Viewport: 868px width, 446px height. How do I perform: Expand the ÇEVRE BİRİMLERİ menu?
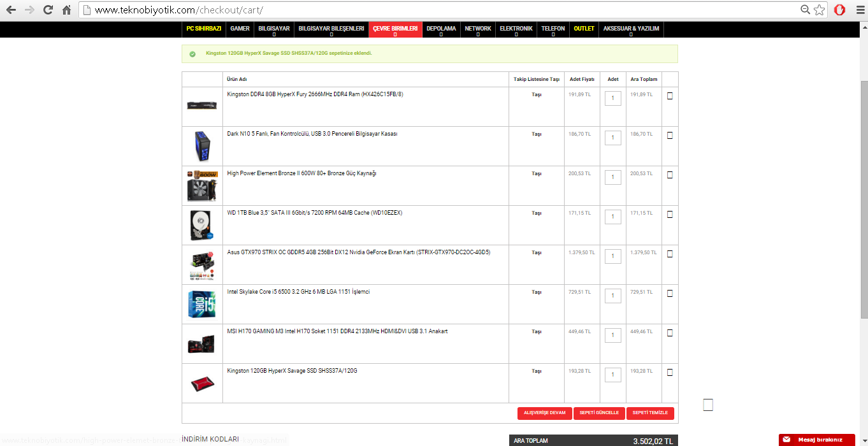(395, 29)
